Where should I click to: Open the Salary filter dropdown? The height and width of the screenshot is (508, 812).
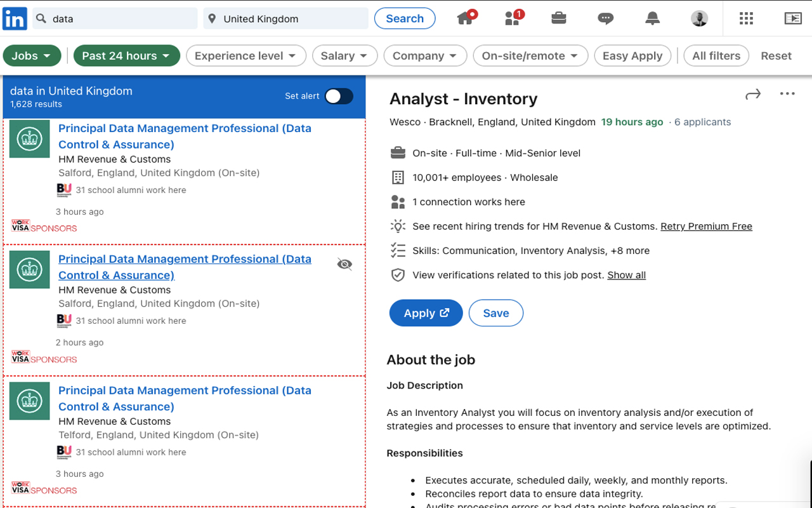click(x=344, y=56)
